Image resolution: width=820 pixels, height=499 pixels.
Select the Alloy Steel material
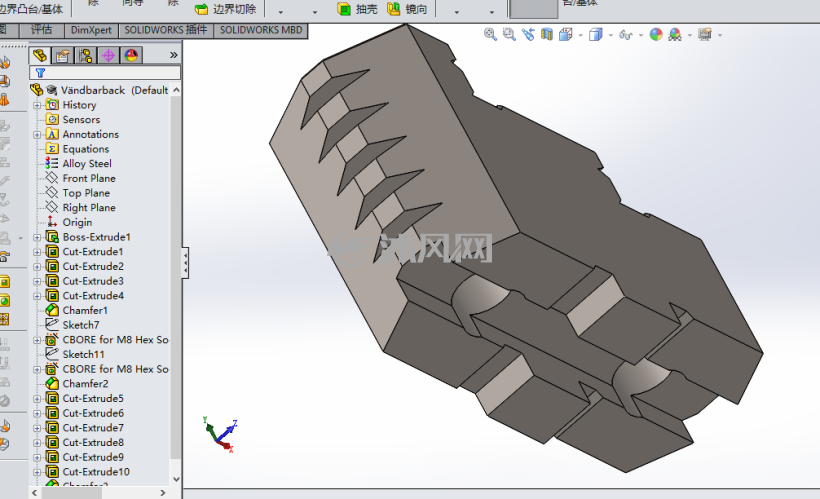tap(87, 164)
